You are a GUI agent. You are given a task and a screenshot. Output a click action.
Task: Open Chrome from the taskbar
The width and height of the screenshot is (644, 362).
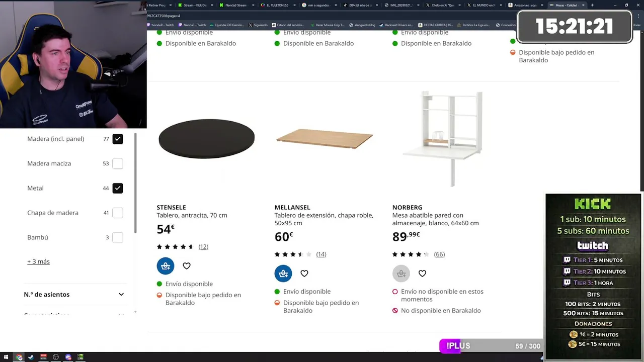coord(19,357)
